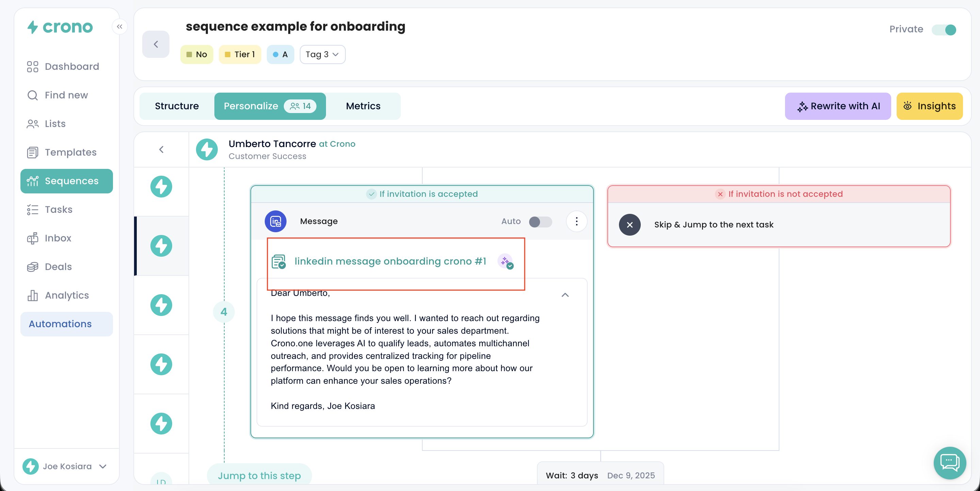Open the Tag 3 dropdown

(x=322, y=54)
